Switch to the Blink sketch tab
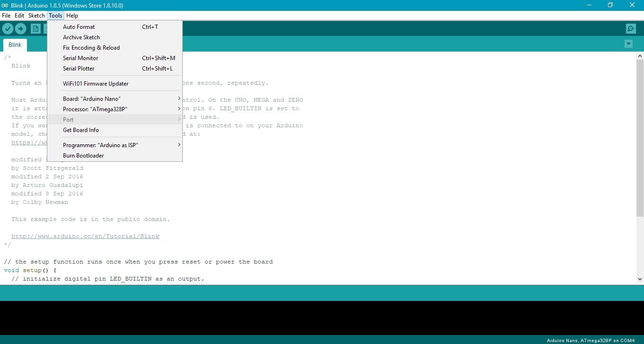 (15, 44)
